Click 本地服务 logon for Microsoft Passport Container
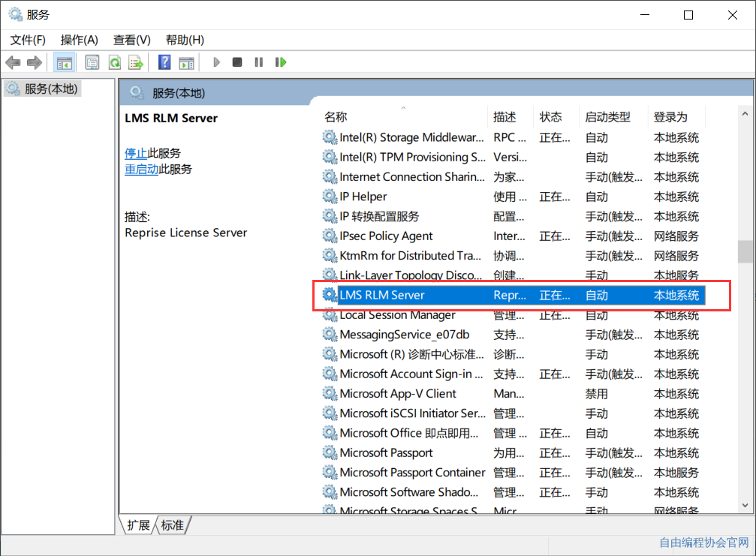Viewport: 756px width, 556px height. pos(676,473)
